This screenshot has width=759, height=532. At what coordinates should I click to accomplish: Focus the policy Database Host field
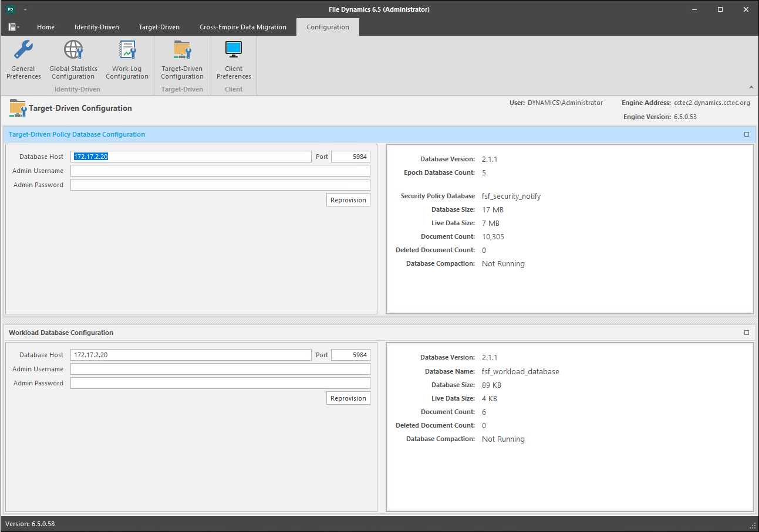(x=191, y=157)
